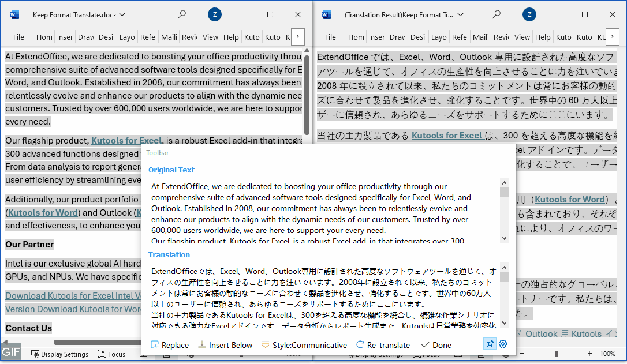The width and height of the screenshot is (627, 364).
Task: Switch to Focus mode in left window
Action: [x=112, y=354]
